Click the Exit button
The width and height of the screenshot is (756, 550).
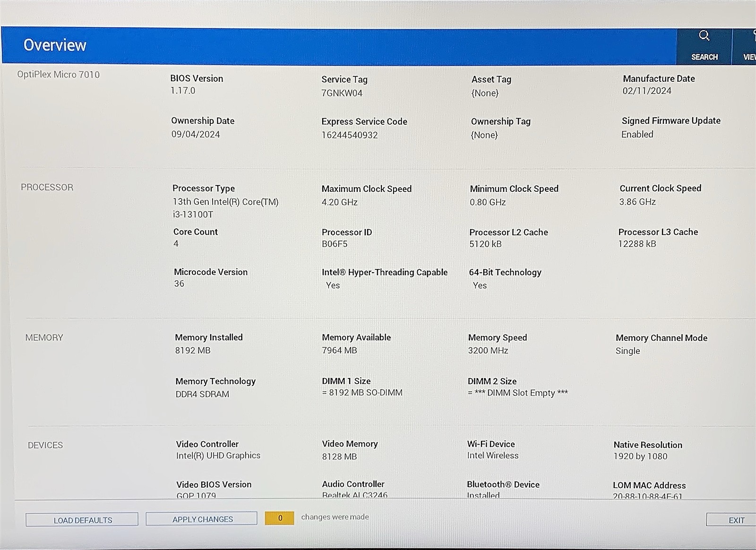(735, 520)
